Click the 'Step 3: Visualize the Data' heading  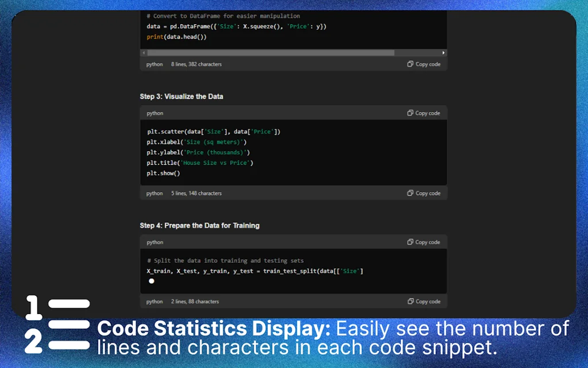tap(182, 96)
